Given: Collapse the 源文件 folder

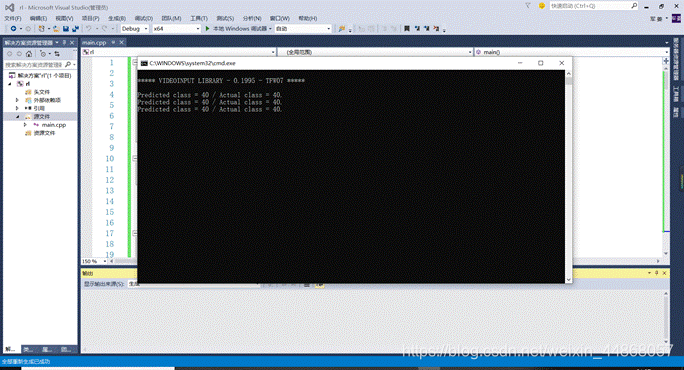Looking at the screenshot, I should coord(18,116).
